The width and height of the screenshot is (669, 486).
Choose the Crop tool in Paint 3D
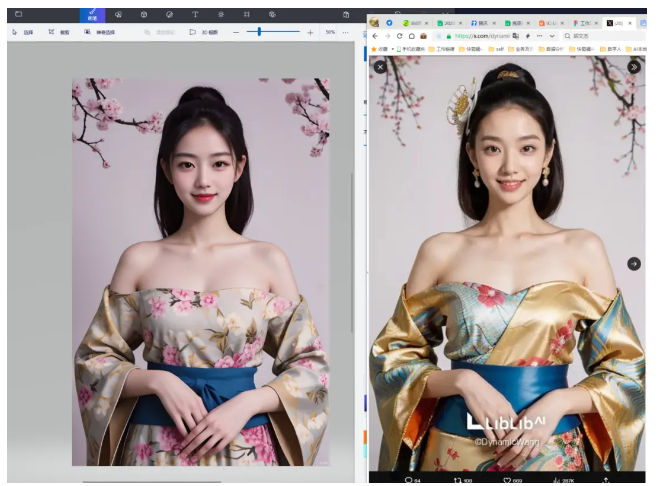[x=59, y=32]
